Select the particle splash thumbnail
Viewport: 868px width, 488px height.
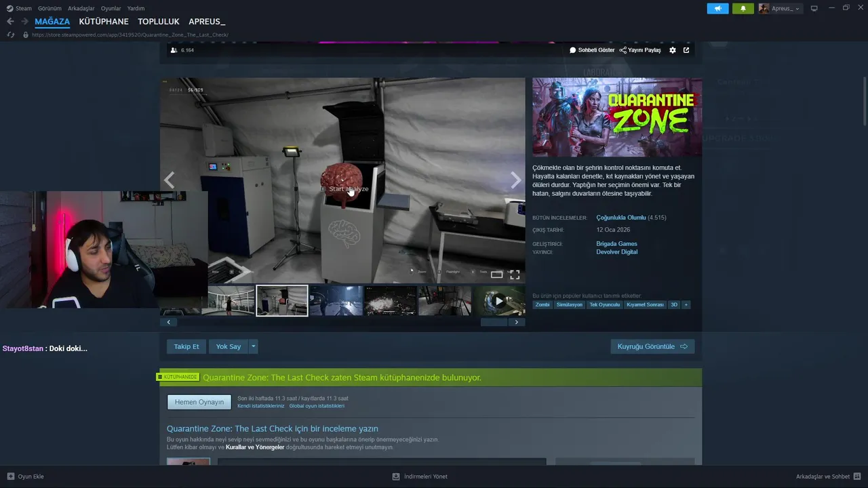(390, 300)
